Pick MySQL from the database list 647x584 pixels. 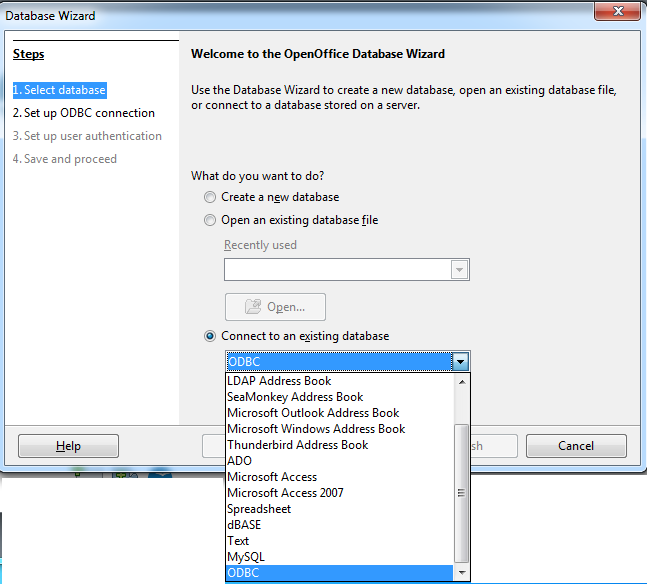pos(339,557)
